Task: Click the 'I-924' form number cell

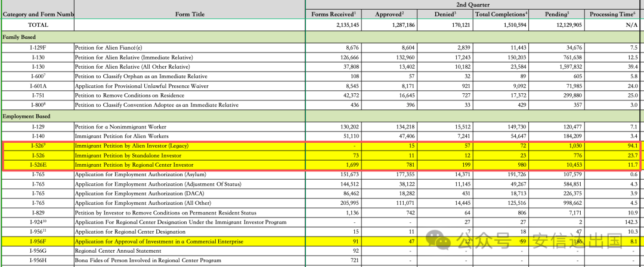Action: pos(38,222)
